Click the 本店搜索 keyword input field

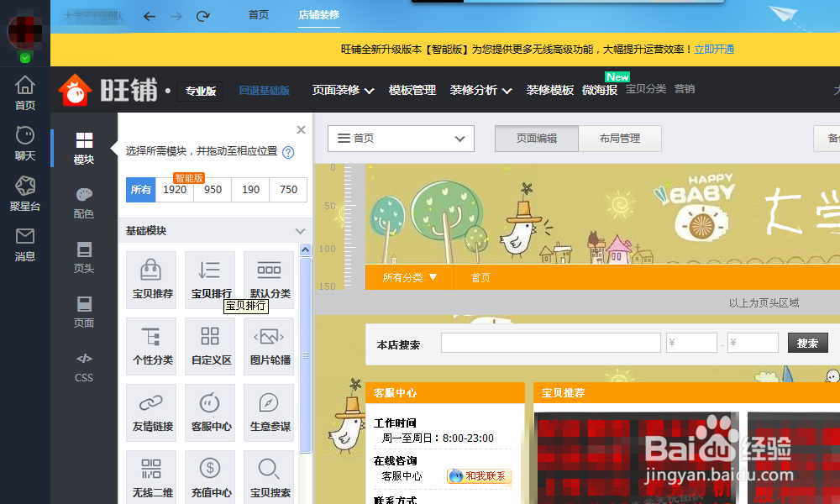551,343
